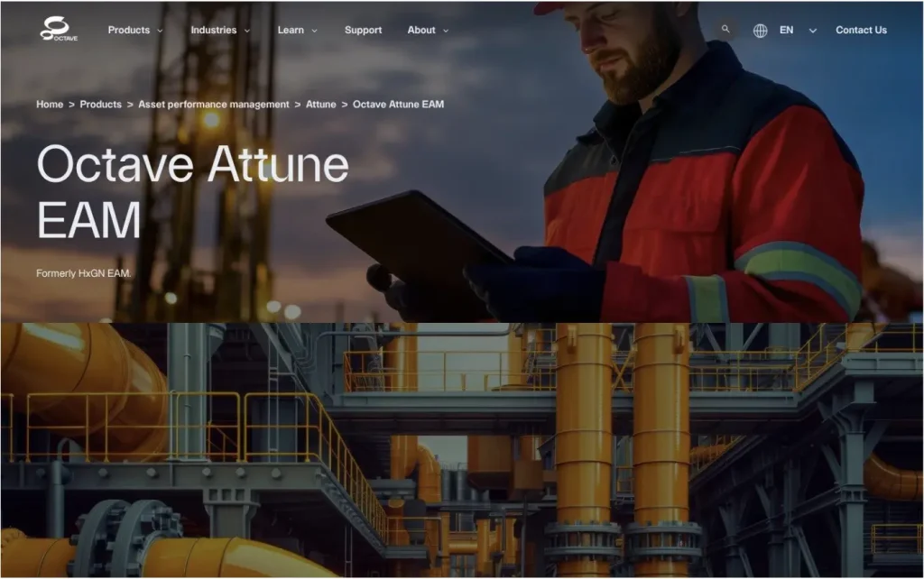Expand the About chevron arrow
Viewport: 924px width, 579px height.
point(446,31)
